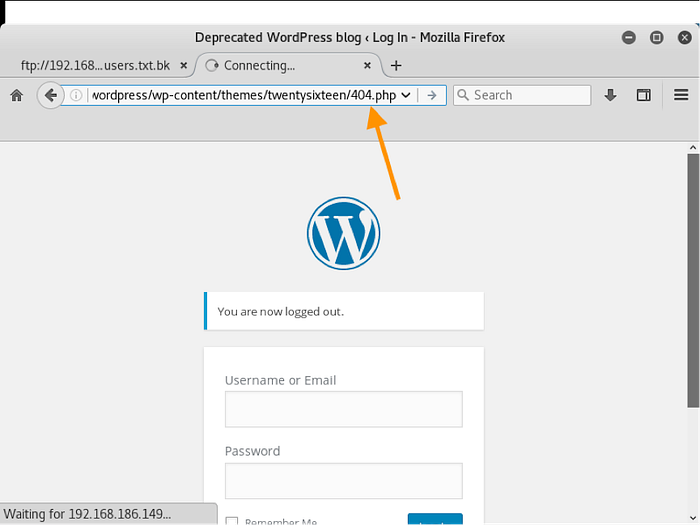Focus the Username or Email field
Image resolution: width=700 pixels, height=525 pixels.
click(x=343, y=409)
